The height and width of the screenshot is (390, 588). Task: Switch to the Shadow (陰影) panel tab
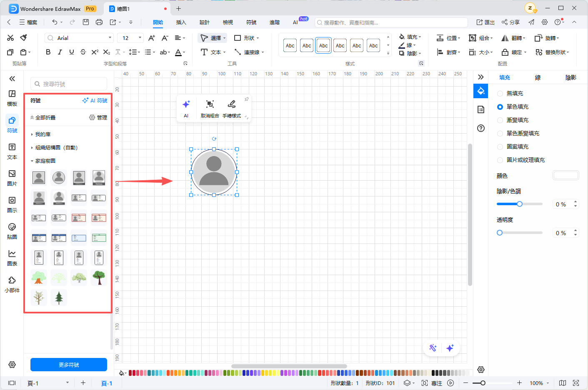[x=570, y=77]
